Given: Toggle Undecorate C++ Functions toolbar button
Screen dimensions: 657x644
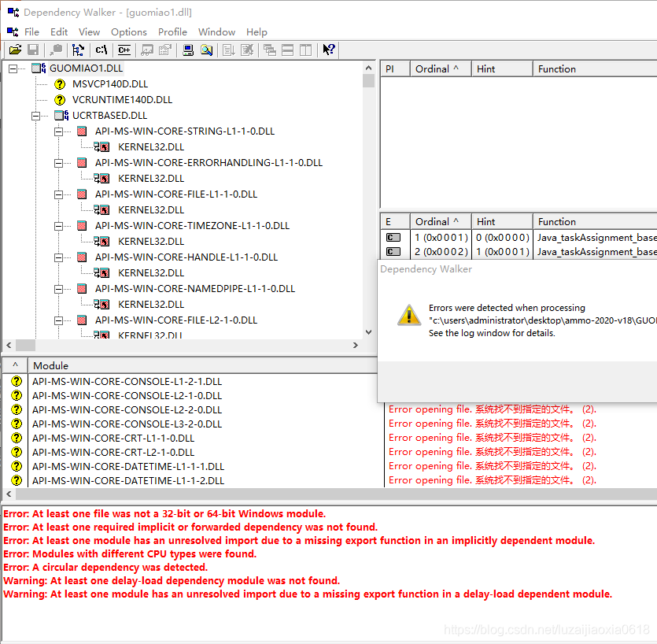Looking at the screenshot, I should [x=124, y=50].
